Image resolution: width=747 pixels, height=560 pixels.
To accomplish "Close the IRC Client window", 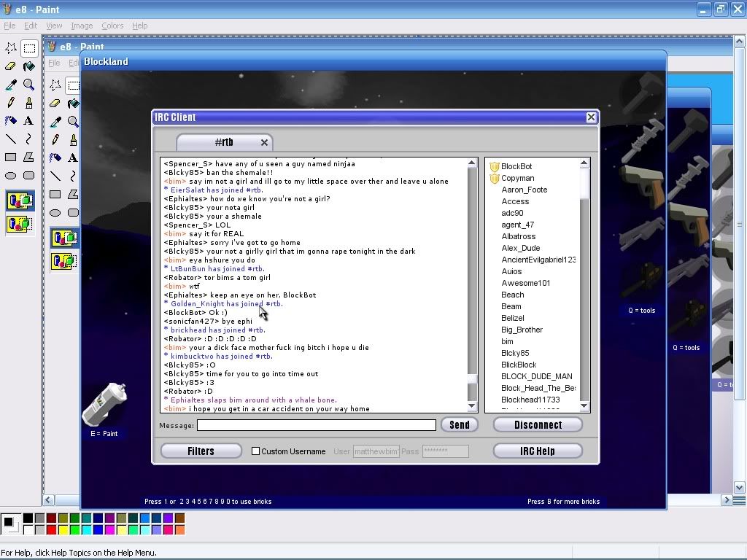I will point(591,117).
